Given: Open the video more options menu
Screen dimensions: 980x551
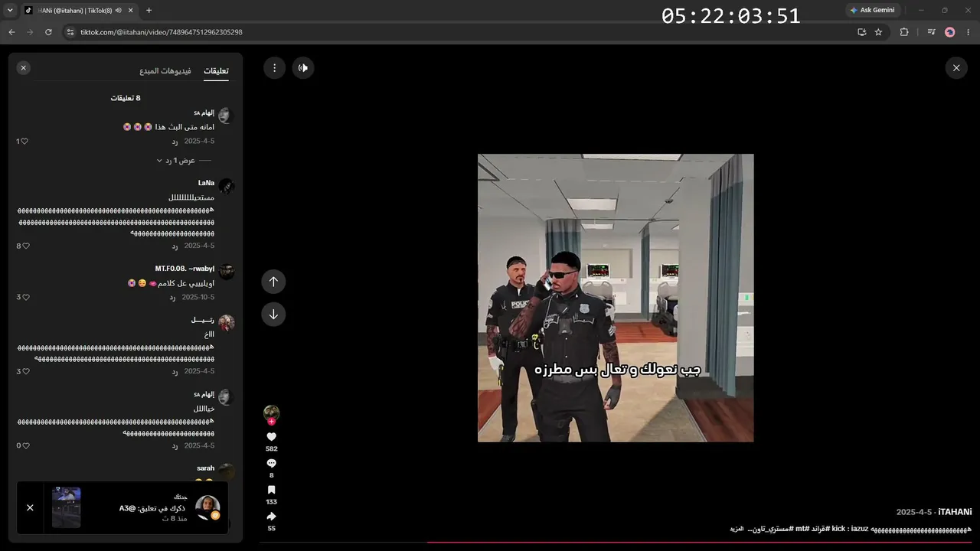Looking at the screenshot, I should [x=274, y=68].
